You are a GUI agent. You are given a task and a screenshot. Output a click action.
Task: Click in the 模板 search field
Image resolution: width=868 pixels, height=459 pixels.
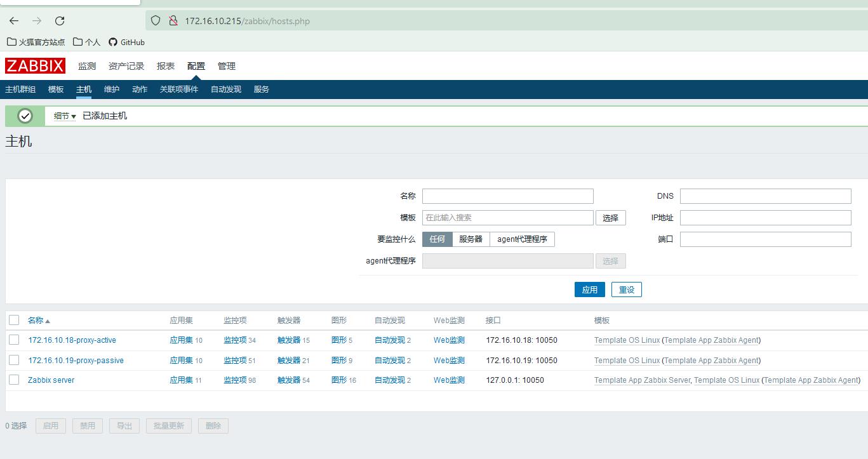(508, 218)
